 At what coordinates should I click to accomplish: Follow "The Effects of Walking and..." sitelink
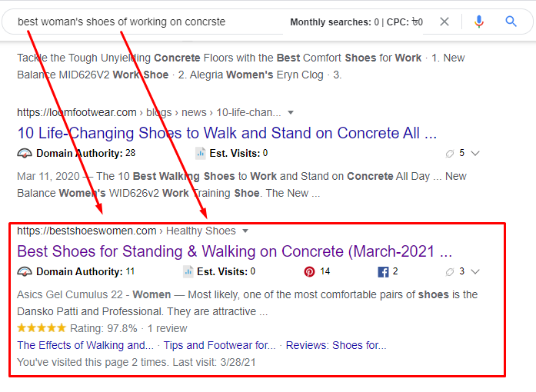[x=85, y=345]
